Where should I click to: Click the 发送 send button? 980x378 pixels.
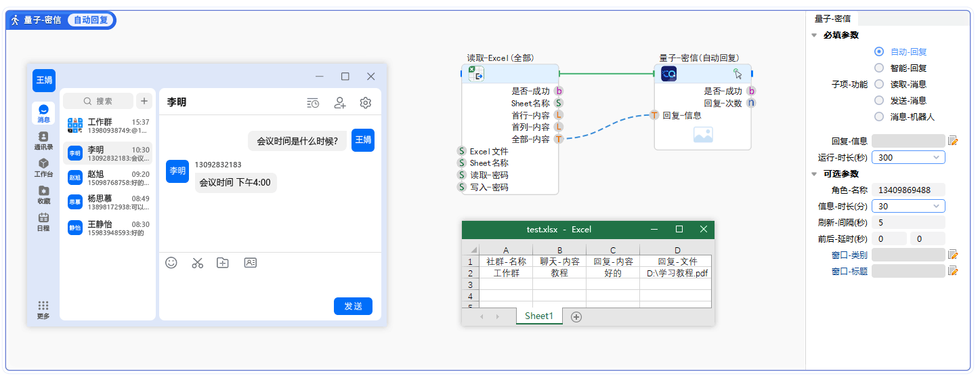(x=353, y=306)
